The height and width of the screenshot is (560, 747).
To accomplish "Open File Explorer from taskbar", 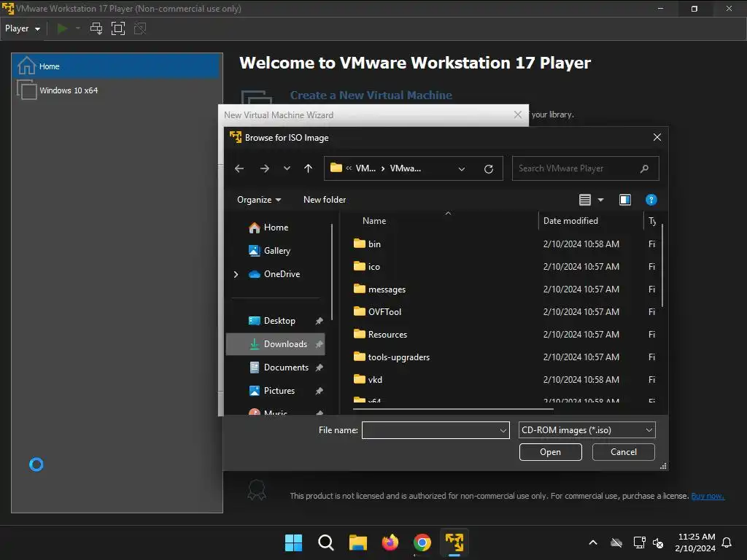I will pos(357,542).
